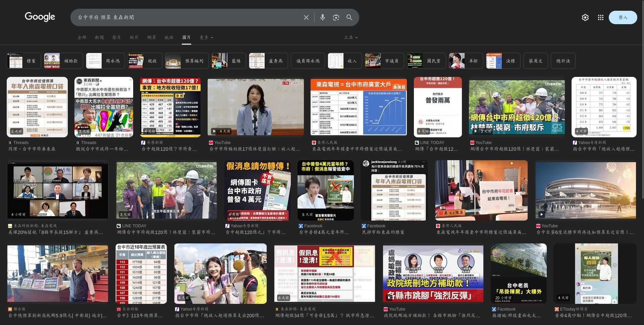Click the 登入 sign-in button
644x325 pixels.
click(x=623, y=17)
